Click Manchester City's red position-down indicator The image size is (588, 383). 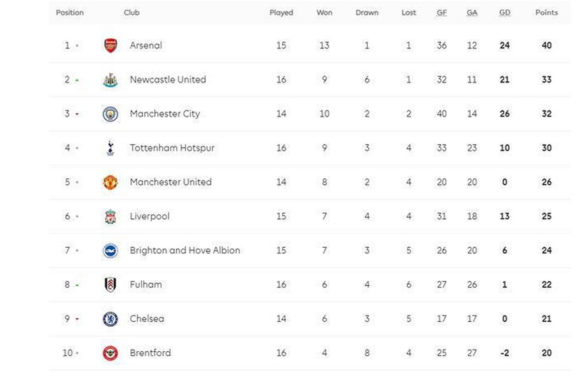(77, 114)
